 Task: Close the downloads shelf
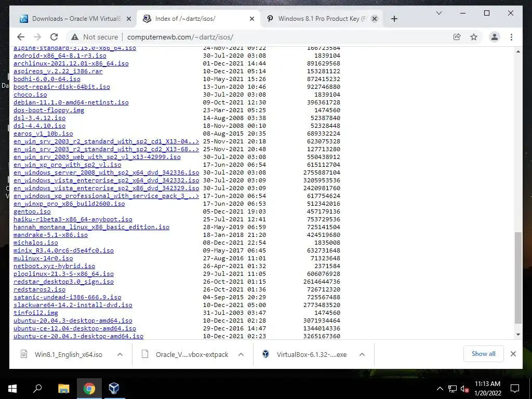point(513,354)
